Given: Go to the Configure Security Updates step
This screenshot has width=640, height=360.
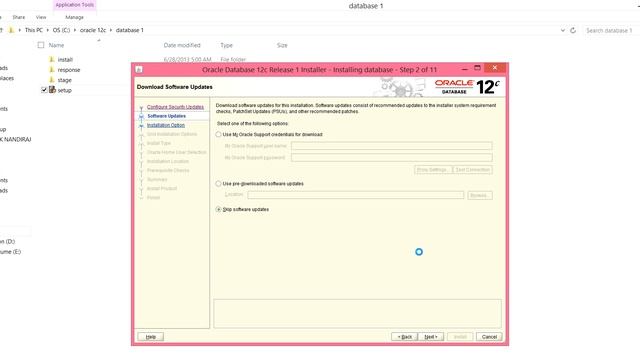Looking at the screenshot, I should [175, 107].
